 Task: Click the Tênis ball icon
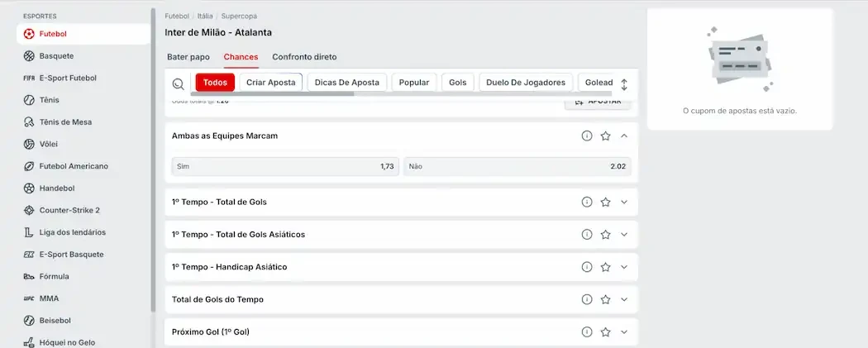click(x=29, y=100)
